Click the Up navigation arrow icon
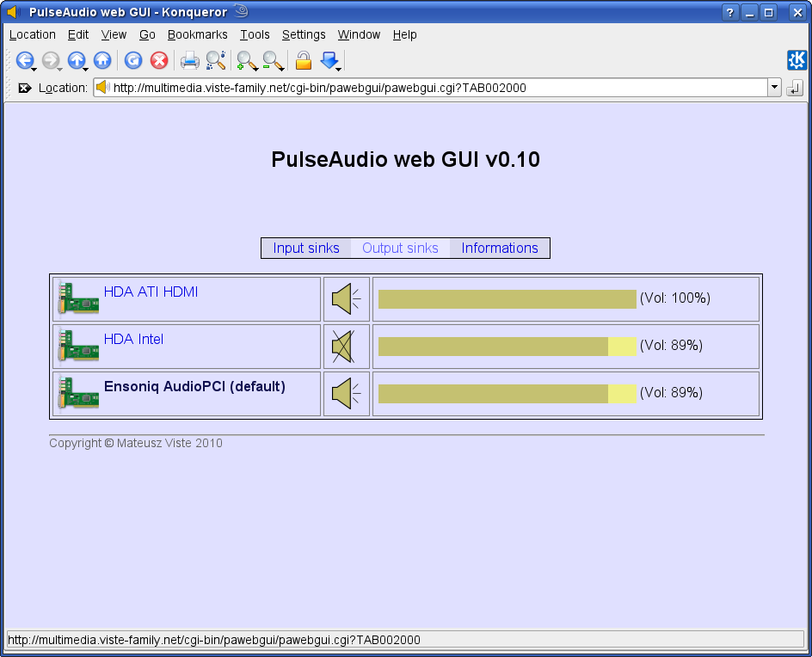This screenshot has height=657, width=812. [x=77, y=60]
